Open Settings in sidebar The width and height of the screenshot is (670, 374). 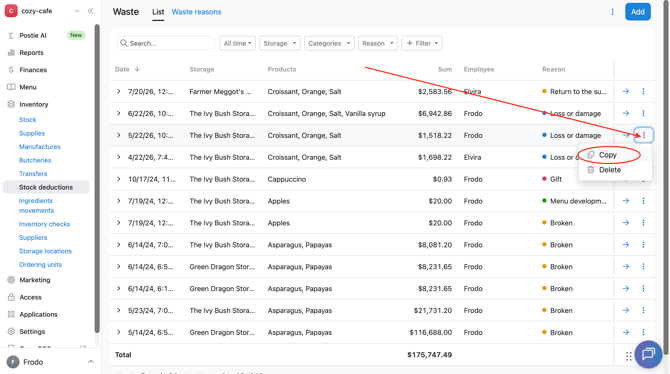(x=32, y=332)
